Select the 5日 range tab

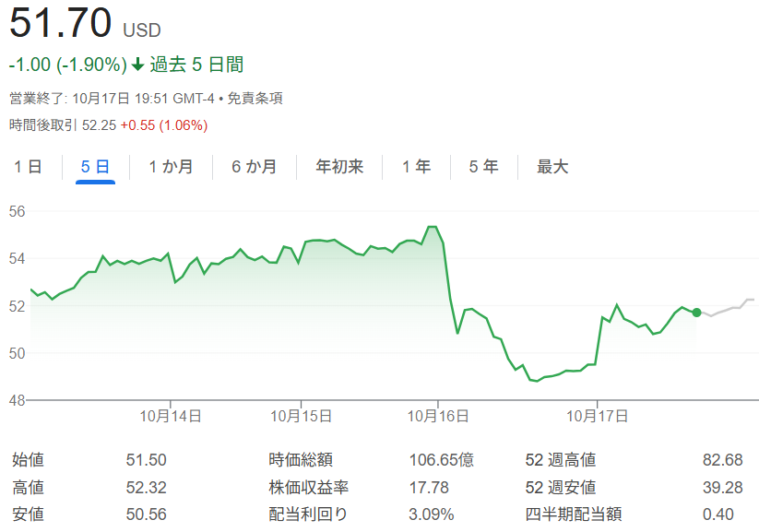pos(95,167)
